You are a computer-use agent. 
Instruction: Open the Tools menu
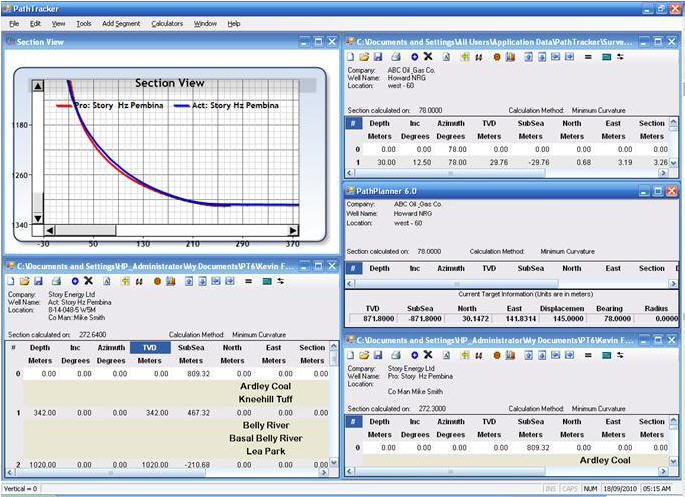click(x=83, y=24)
